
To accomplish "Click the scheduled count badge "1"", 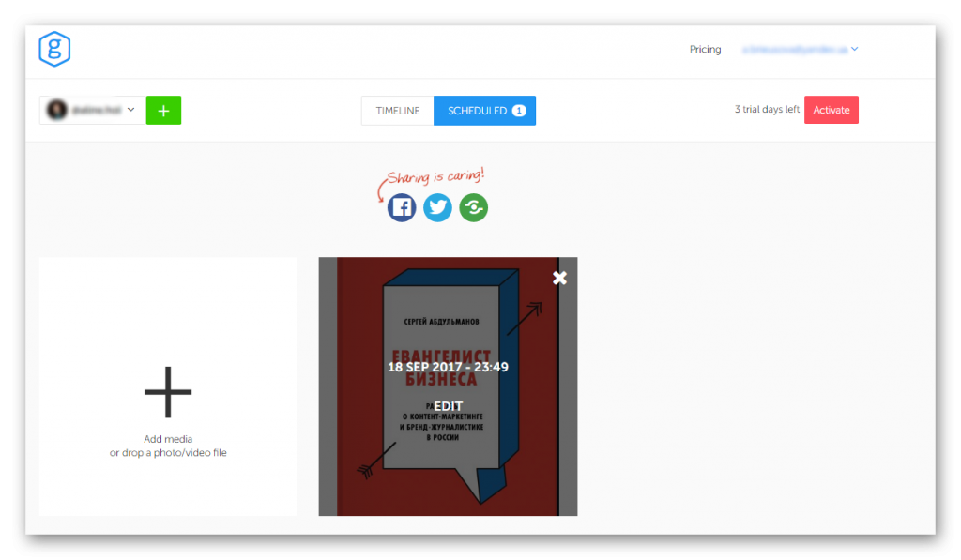I will click(519, 111).
